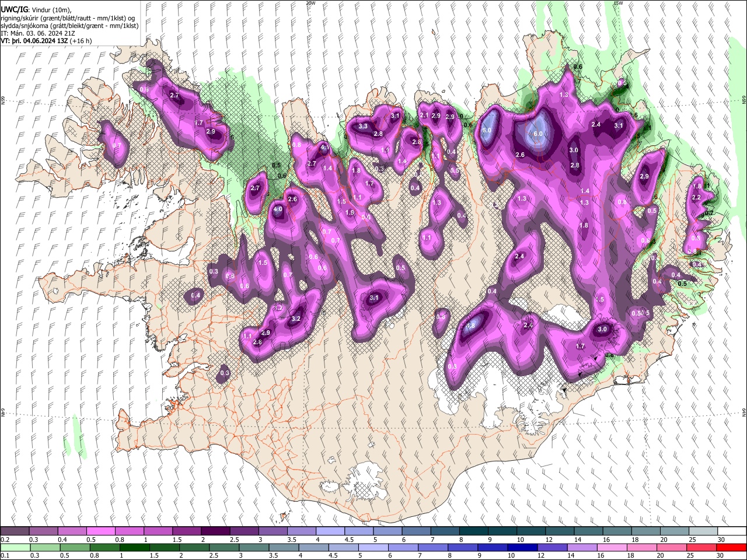
Task: Select the 4.5 lavender swatch in upper legend row
Action: pyautogui.click(x=359, y=531)
